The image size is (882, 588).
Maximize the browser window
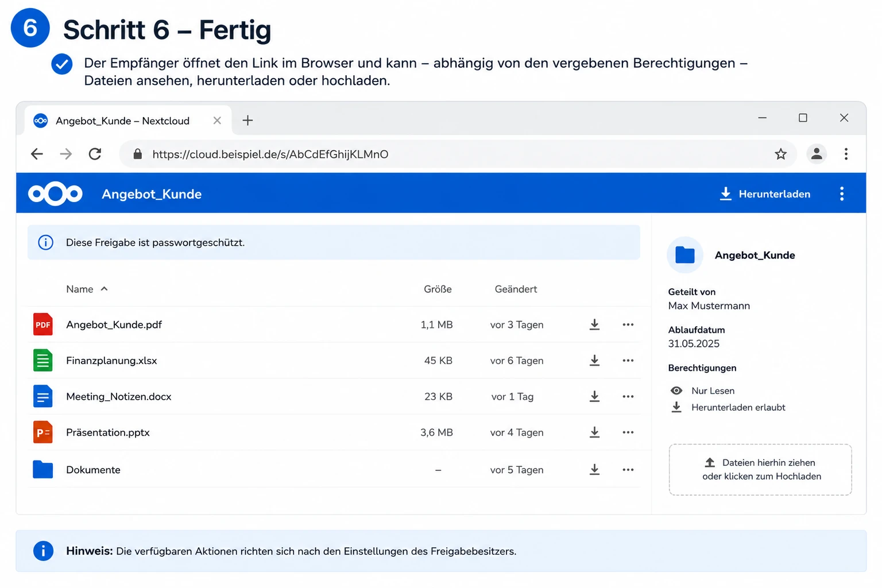(803, 118)
